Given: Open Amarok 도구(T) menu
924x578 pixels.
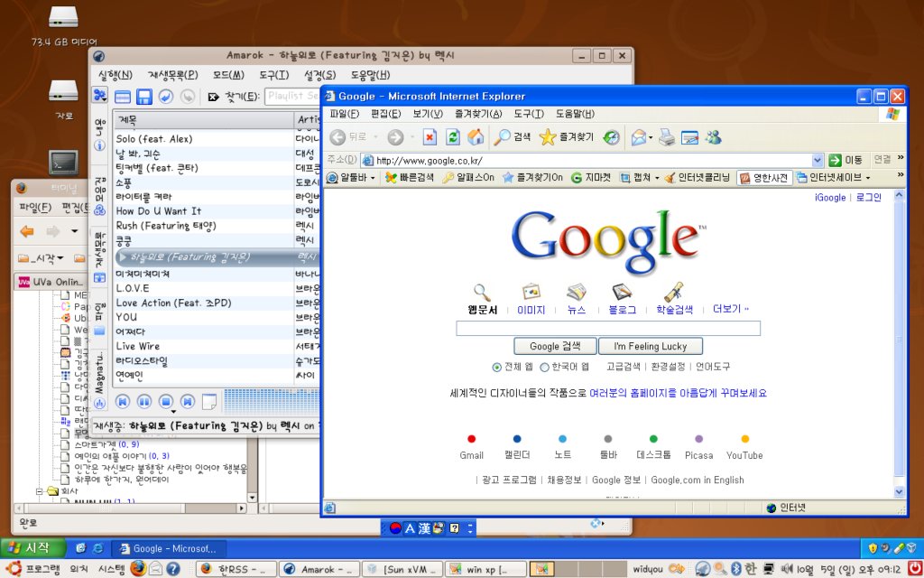Looking at the screenshot, I should coord(274,75).
